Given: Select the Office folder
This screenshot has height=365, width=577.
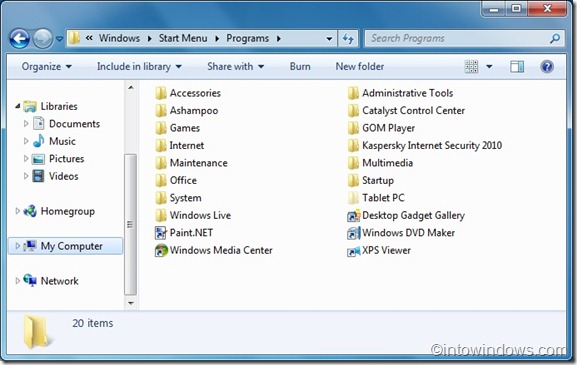Looking at the screenshot, I should coord(176,180).
